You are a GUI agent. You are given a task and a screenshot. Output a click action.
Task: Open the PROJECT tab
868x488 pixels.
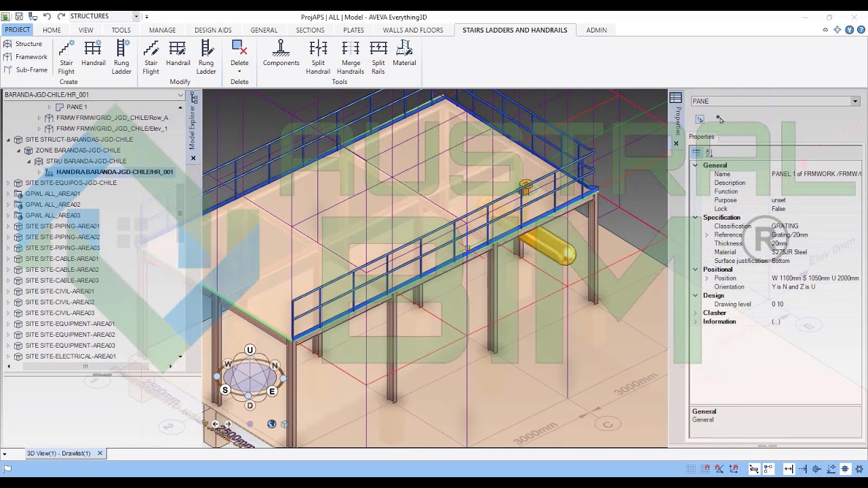pyautogui.click(x=17, y=30)
